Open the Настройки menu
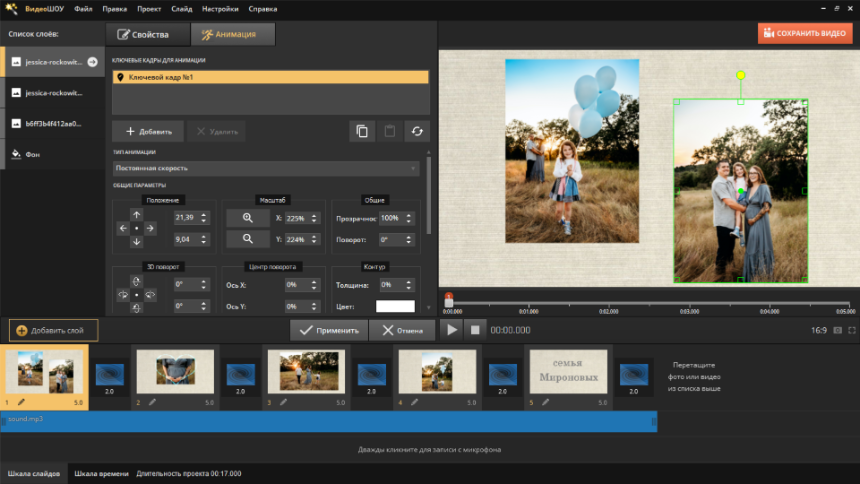This screenshot has width=860, height=484. (x=220, y=9)
